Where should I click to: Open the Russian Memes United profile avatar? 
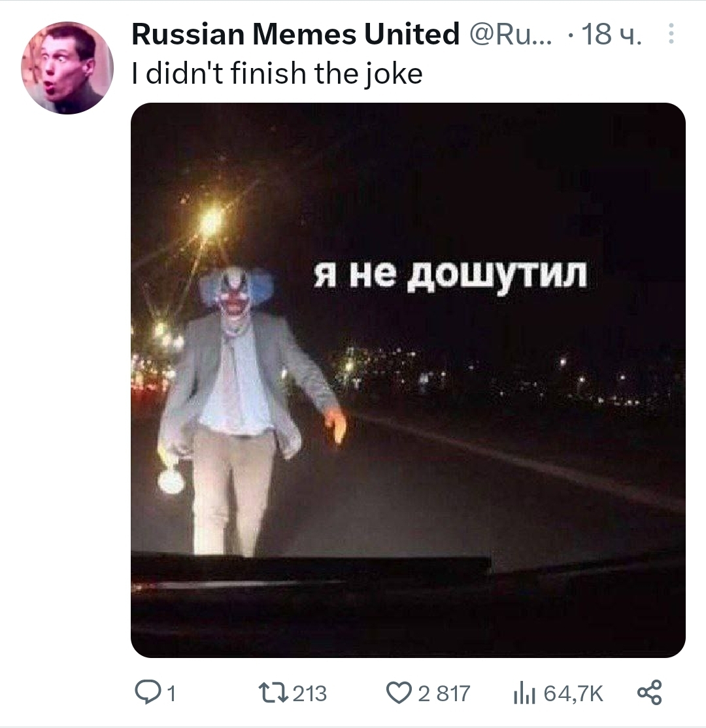pyautogui.click(x=67, y=68)
